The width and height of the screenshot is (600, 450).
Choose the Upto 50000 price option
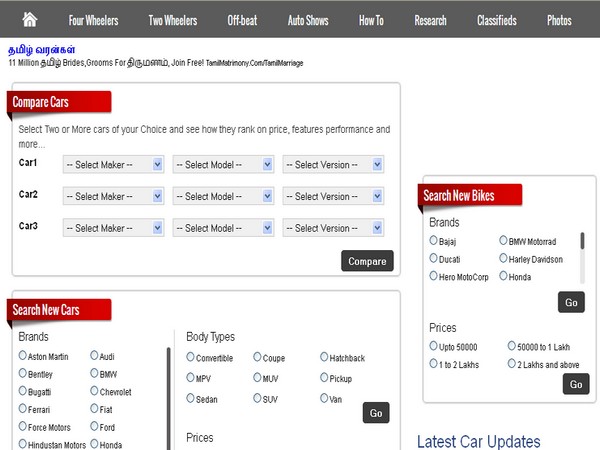click(x=434, y=345)
